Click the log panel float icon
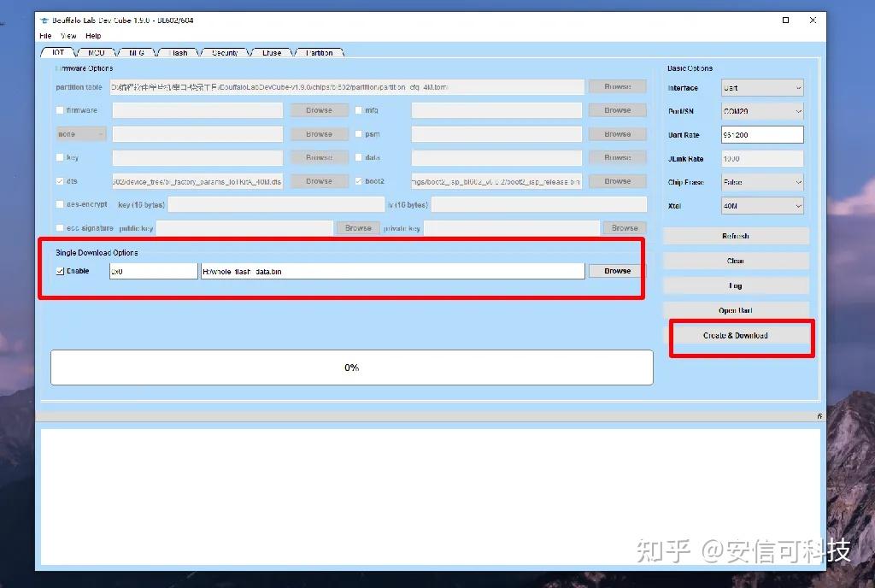The image size is (875, 588). (819, 416)
